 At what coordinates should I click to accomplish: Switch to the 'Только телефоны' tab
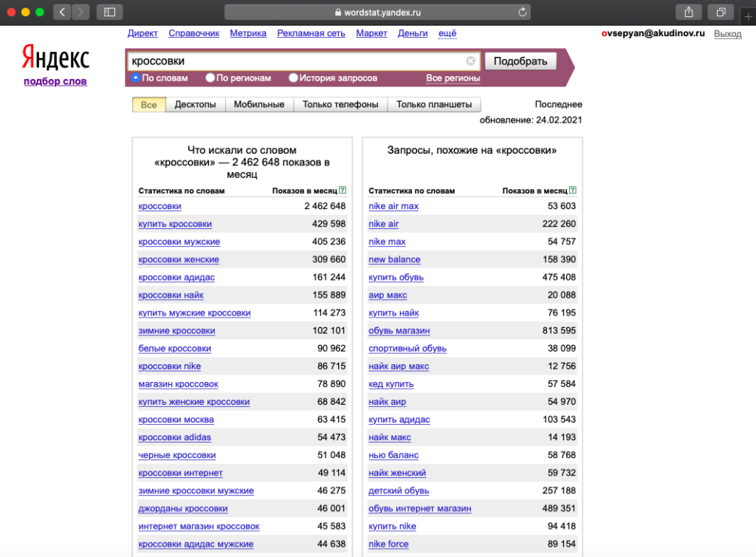[x=340, y=105]
